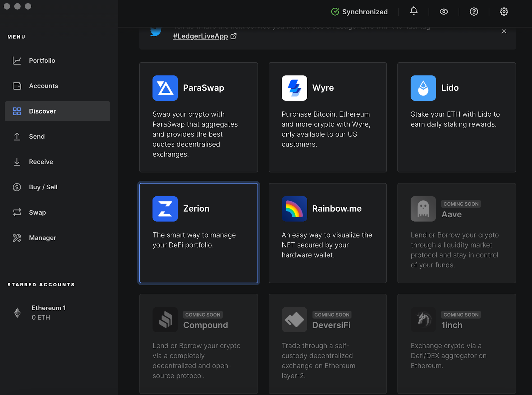
Task: Click the Compound logo icon
Action: tap(165, 320)
